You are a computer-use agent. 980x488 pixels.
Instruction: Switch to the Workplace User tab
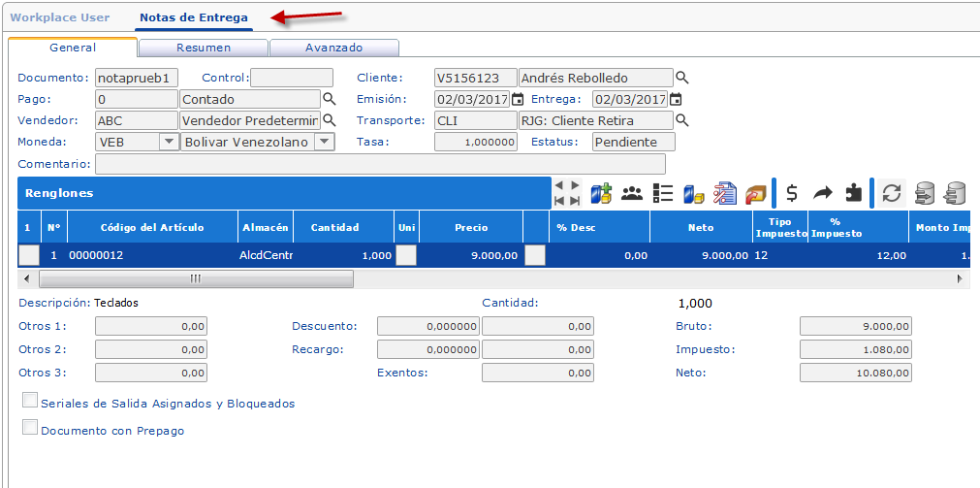point(60,17)
